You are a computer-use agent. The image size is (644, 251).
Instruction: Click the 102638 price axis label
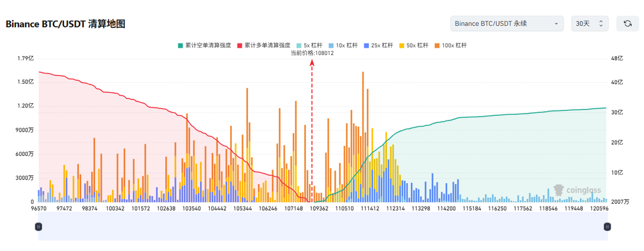166,209
